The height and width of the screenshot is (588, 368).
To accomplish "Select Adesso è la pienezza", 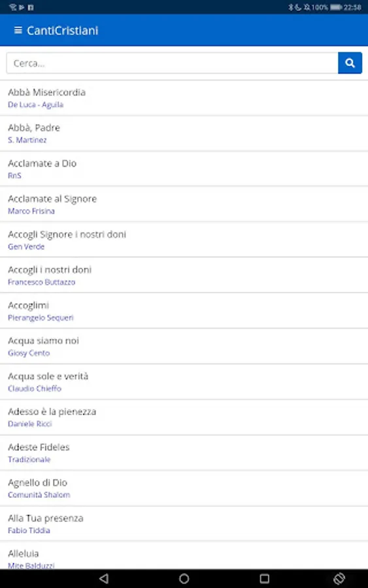I will coord(184,417).
